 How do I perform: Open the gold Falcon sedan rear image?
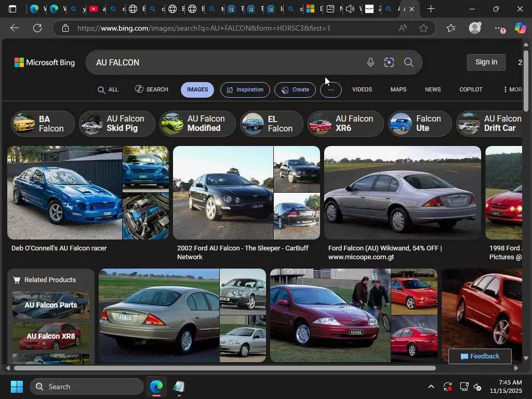[159, 315]
